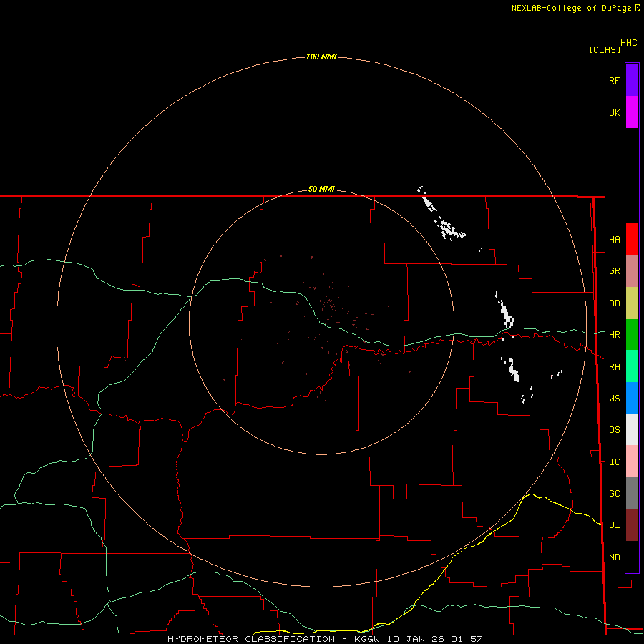The image size is (644, 644).
Task: Click the DS white legend swatch
Action: tap(632, 429)
